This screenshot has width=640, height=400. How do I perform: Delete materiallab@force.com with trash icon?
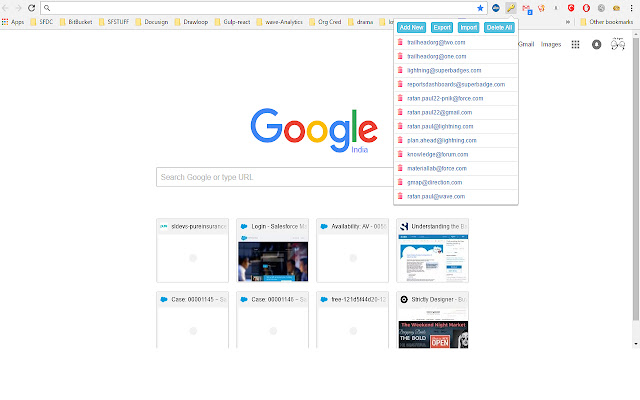(x=400, y=168)
